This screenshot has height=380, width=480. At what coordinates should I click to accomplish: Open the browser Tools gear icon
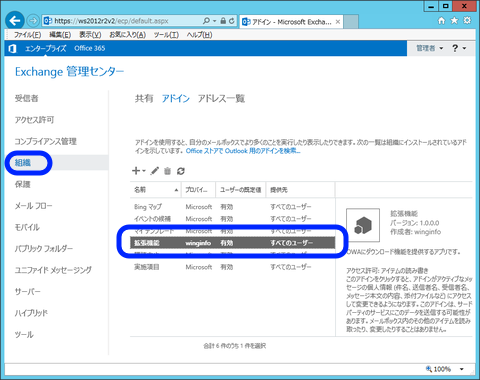(x=467, y=20)
